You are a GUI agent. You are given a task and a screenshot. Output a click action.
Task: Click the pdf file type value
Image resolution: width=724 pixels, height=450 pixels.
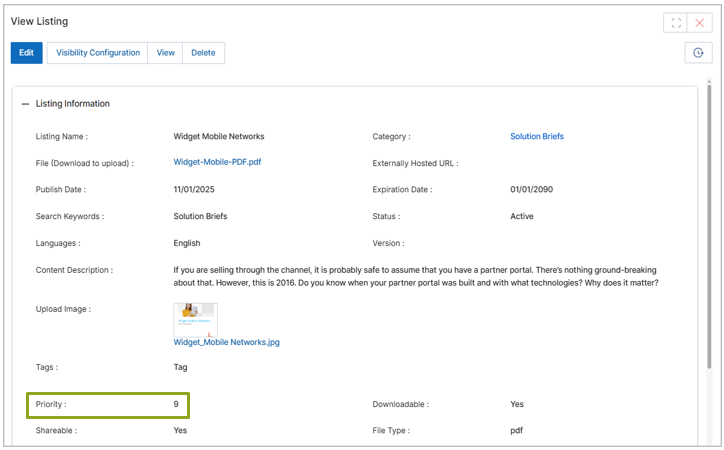[516, 431]
